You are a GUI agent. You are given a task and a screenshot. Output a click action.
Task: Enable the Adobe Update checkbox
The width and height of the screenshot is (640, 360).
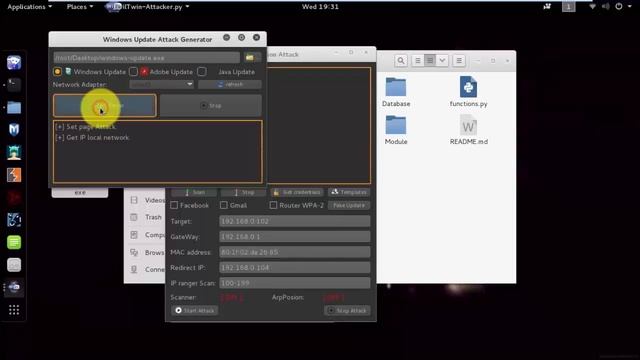tap(133, 72)
